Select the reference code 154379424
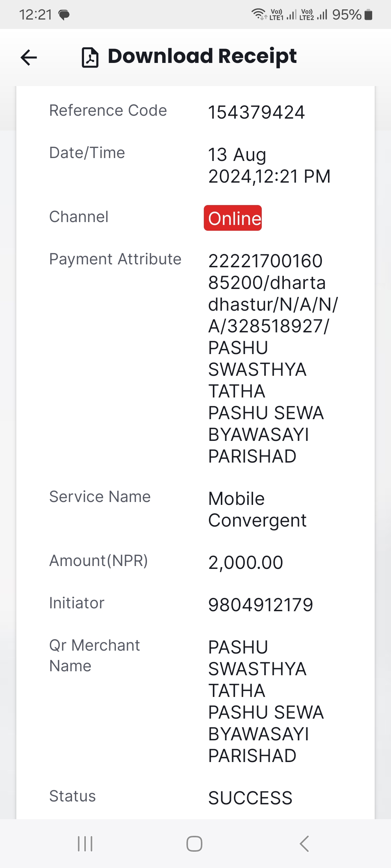The height and width of the screenshot is (868, 391). pyautogui.click(x=257, y=112)
